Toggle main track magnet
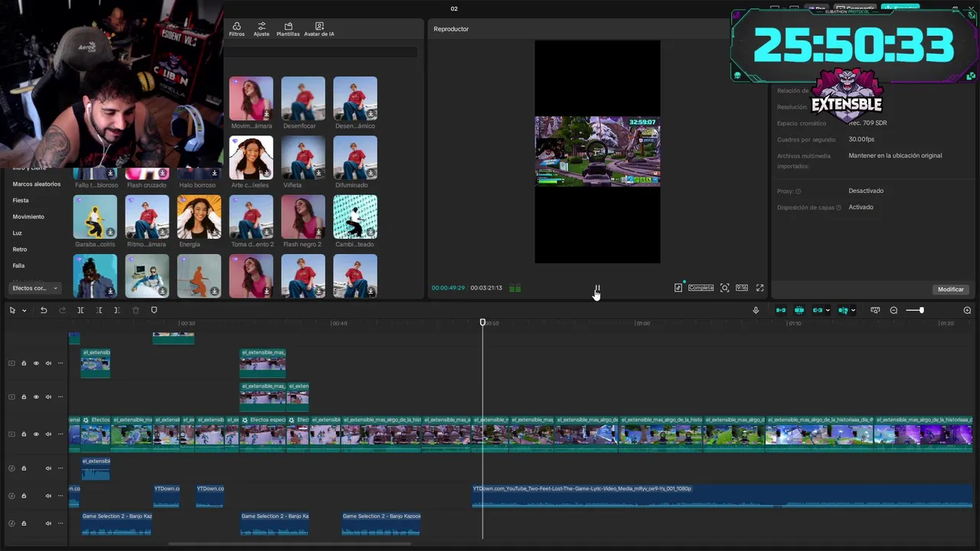The height and width of the screenshot is (551, 980). 781,310
